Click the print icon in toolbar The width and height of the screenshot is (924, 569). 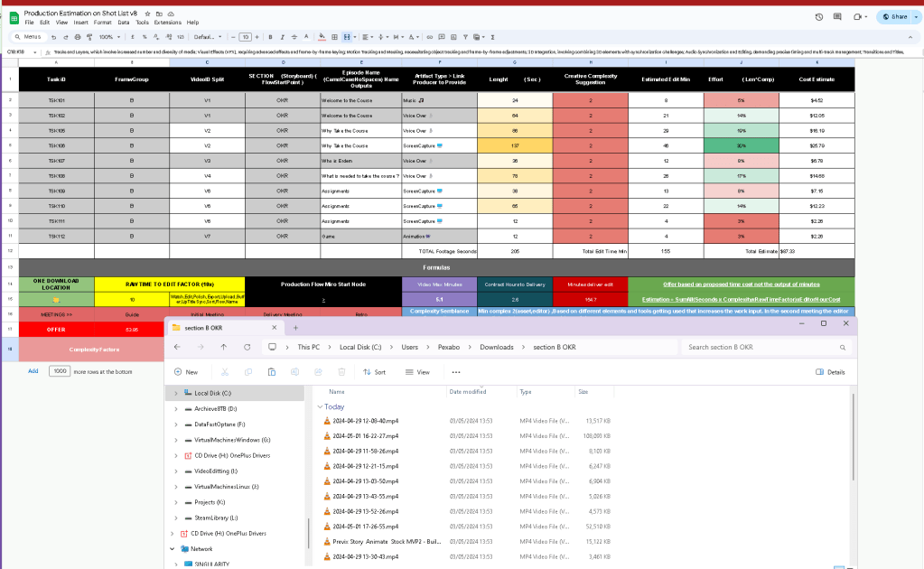point(77,37)
